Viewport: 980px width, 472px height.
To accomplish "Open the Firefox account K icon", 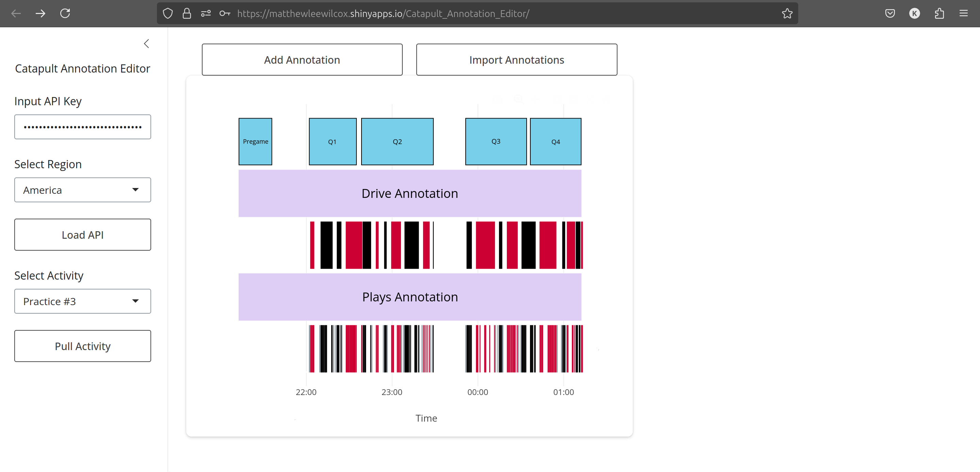I will [914, 13].
